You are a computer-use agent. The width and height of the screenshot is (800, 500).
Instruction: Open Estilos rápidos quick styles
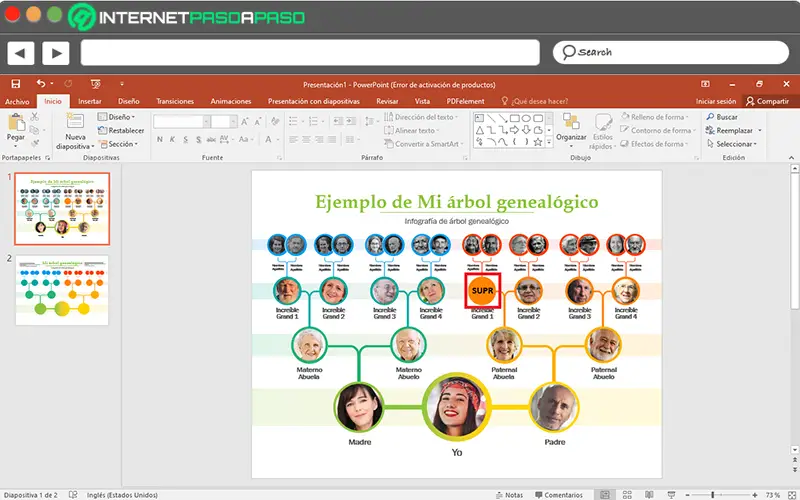click(602, 132)
